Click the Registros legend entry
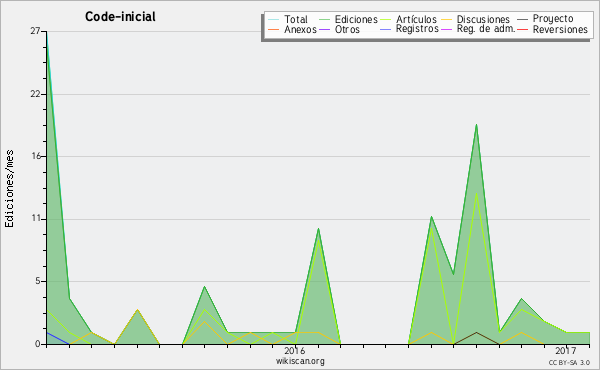The height and width of the screenshot is (370, 600). click(417, 29)
